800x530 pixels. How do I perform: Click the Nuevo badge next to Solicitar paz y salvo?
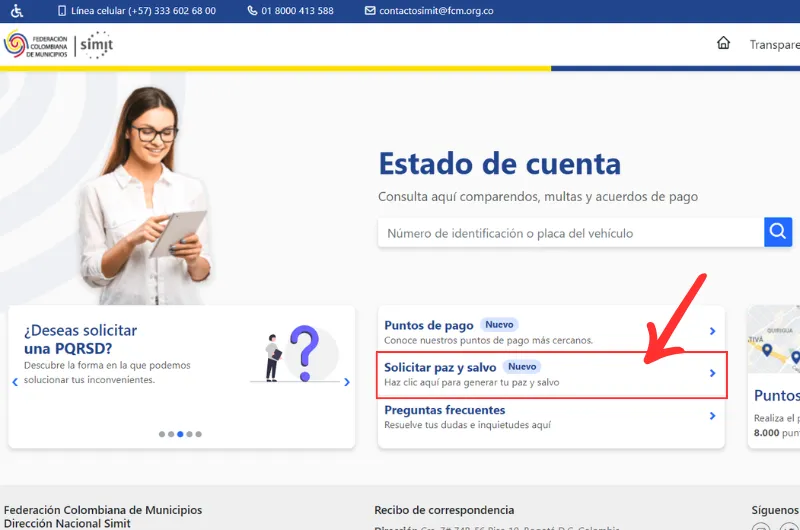point(522,366)
